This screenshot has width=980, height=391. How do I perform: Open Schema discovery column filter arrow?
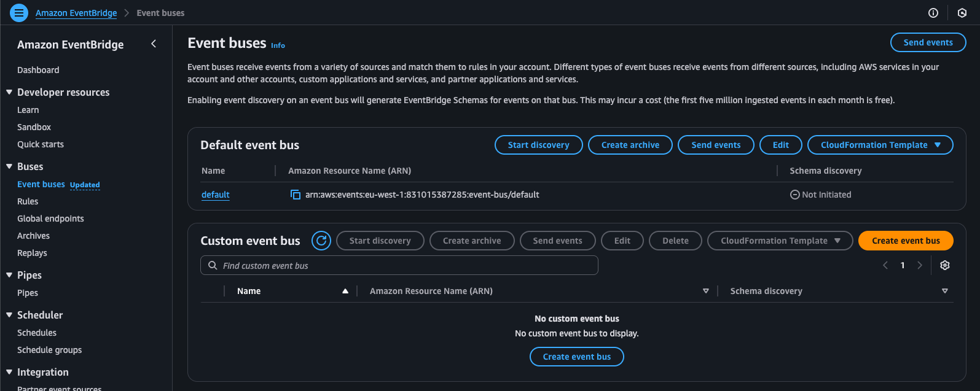pyautogui.click(x=944, y=291)
